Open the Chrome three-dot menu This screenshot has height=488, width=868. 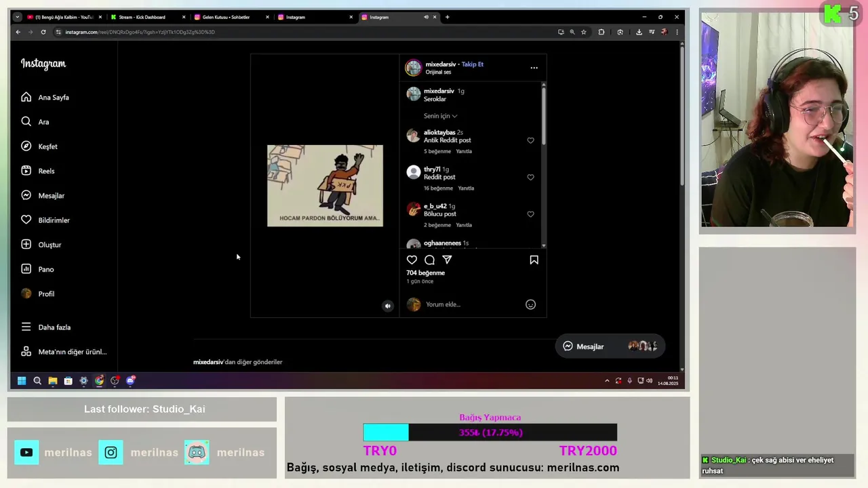click(x=676, y=32)
